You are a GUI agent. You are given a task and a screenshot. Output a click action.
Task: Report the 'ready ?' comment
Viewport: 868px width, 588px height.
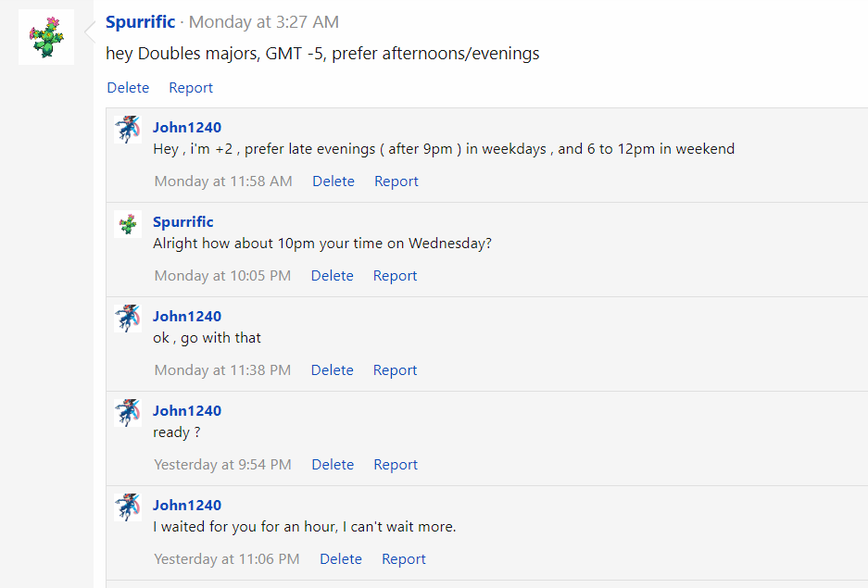[396, 465]
